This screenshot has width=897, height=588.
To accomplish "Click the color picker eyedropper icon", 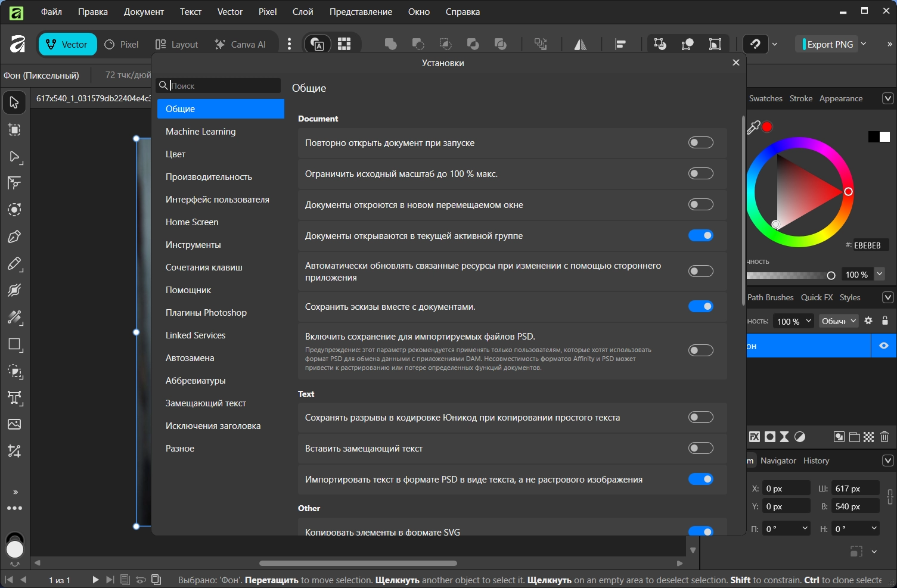I will point(753,127).
